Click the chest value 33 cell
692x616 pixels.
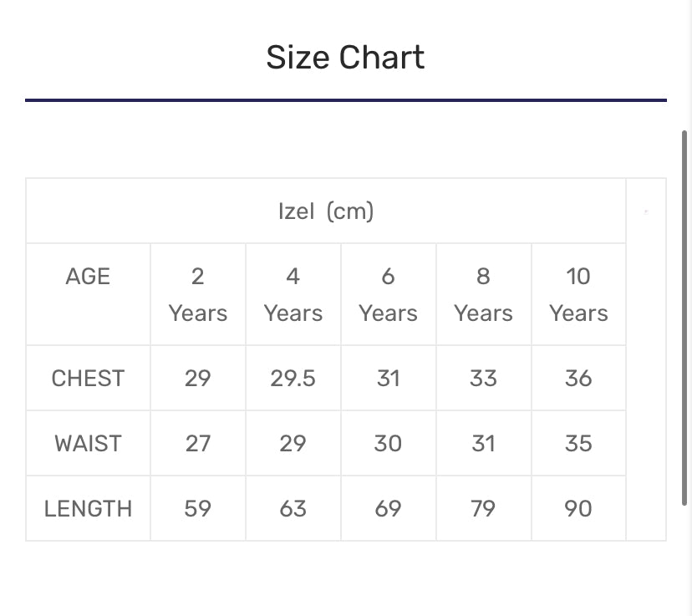pyautogui.click(x=483, y=379)
